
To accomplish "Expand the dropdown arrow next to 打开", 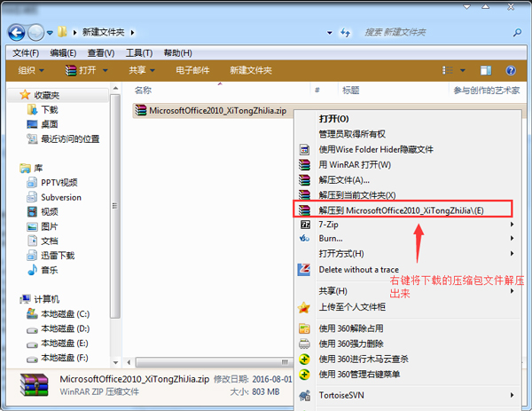I will pos(106,70).
